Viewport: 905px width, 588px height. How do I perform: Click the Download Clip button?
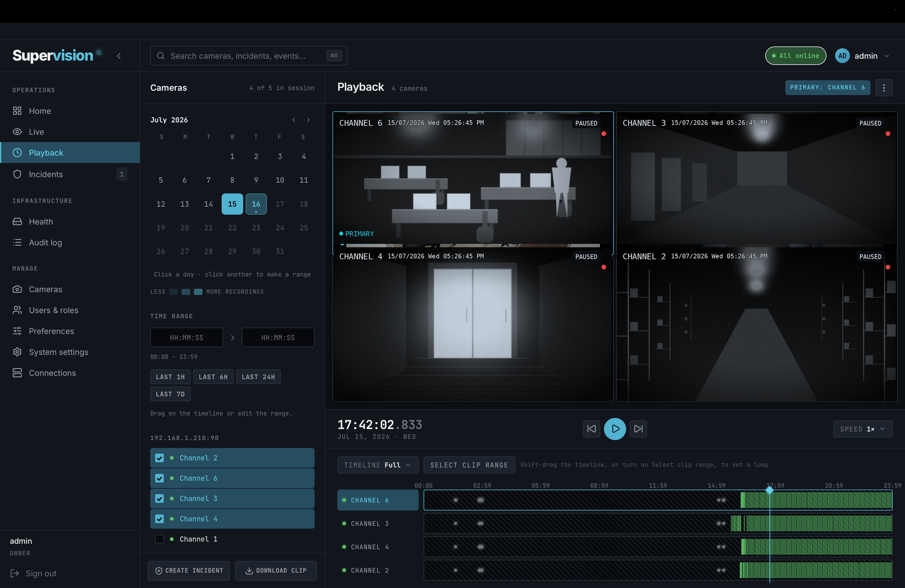click(276, 571)
